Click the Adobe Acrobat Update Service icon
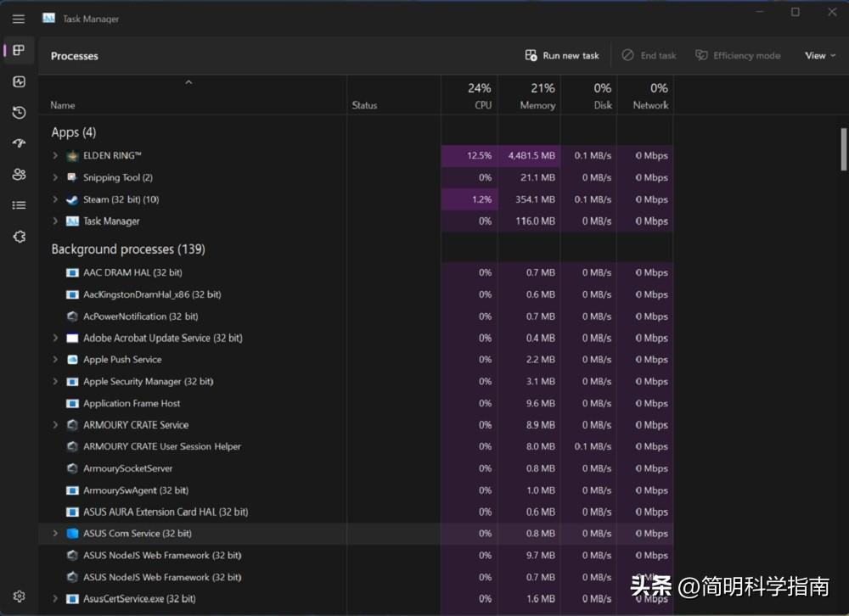 coord(72,339)
